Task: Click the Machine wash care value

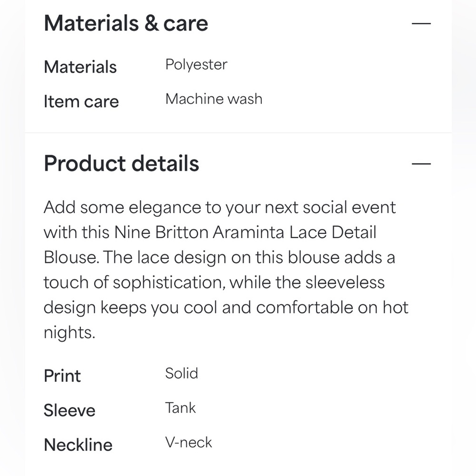Action: click(214, 99)
